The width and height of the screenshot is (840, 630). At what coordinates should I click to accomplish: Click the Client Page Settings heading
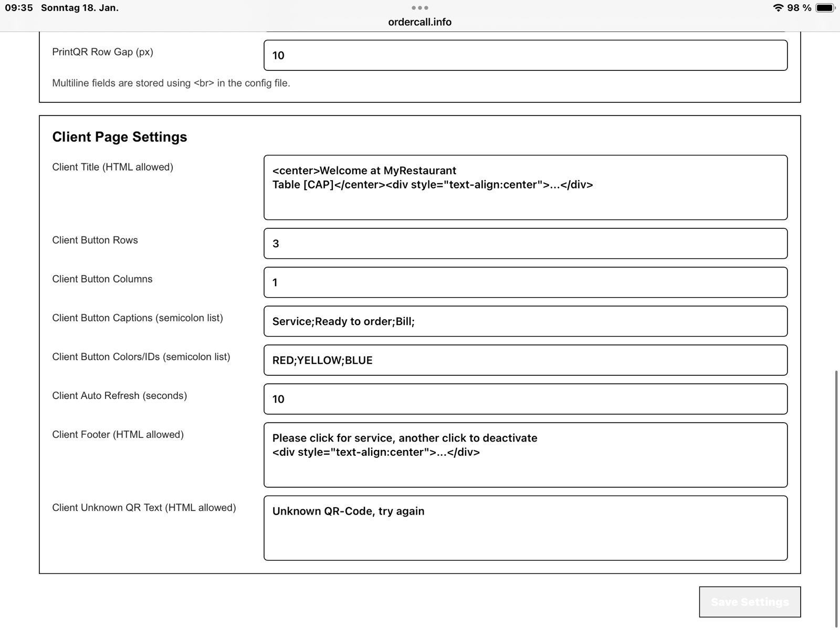(120, 137)
